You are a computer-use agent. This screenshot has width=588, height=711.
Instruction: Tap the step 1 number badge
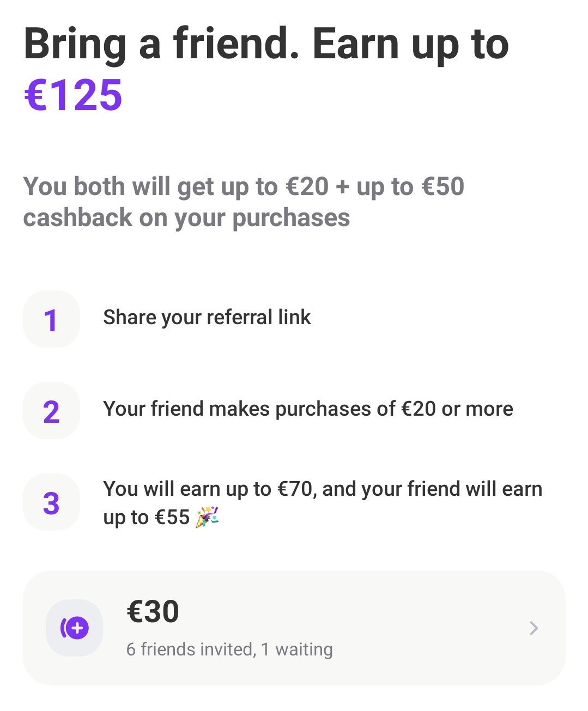(51, 319)
